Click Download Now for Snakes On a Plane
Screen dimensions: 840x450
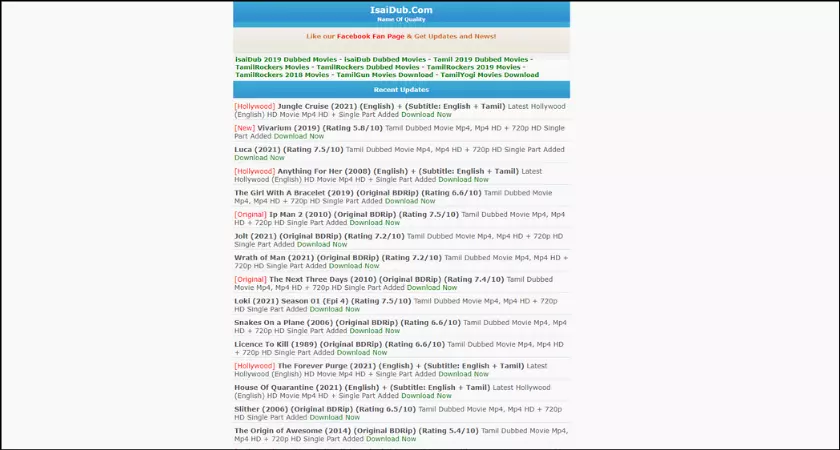[374, 331]
